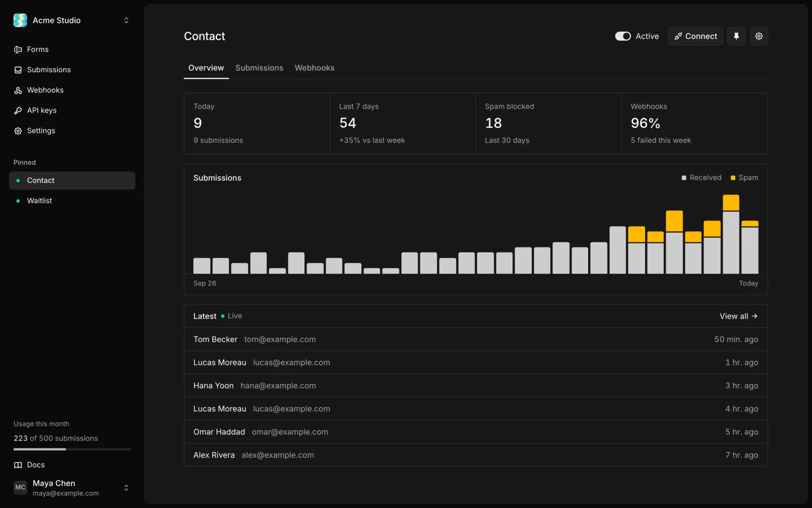Open the pinned Contact form
This screenshot has width=812, height=508.
72,180
